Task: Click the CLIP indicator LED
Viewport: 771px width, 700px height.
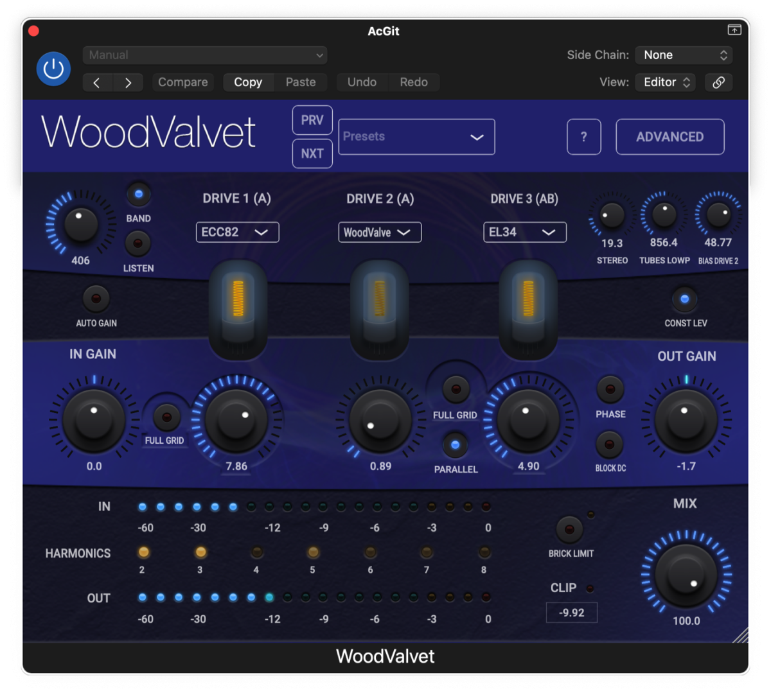Action: point(590,588)
